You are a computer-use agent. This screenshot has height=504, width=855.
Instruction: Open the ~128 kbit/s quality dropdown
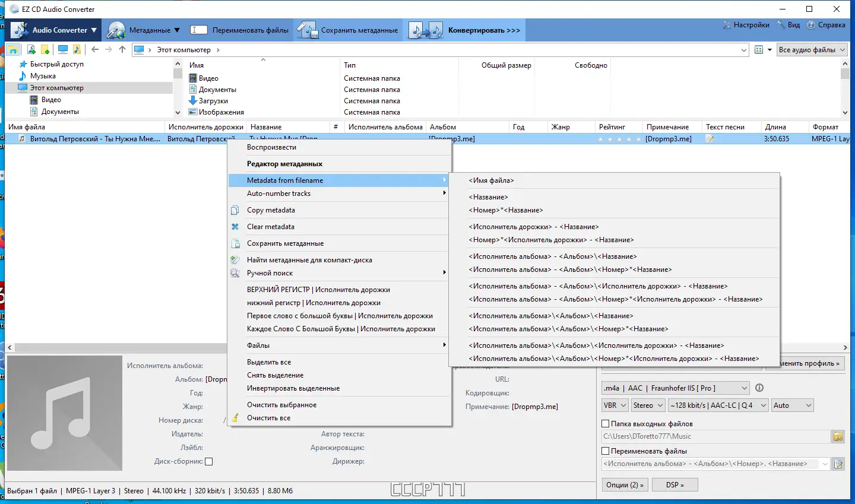[x=718, y=405]
